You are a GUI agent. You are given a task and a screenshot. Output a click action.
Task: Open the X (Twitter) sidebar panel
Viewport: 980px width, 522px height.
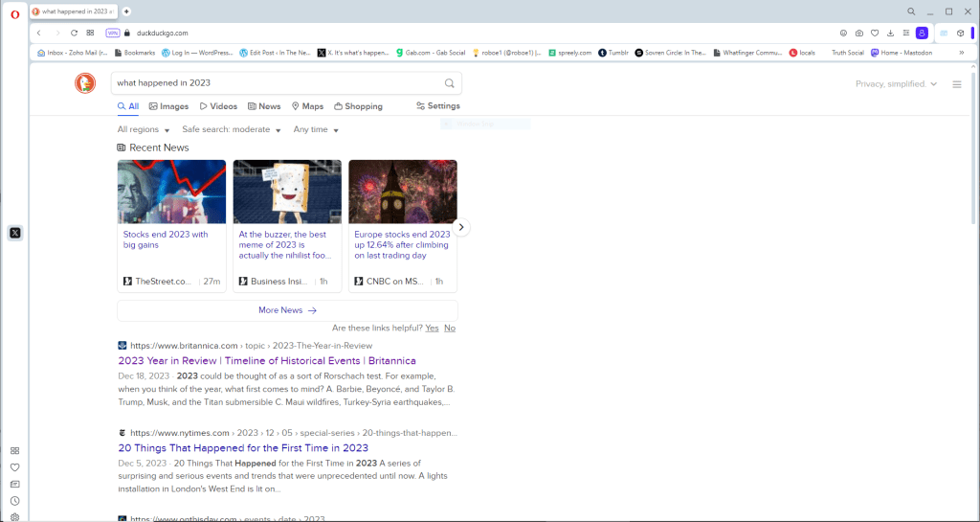pyautogui.click(x=14, y=233)
